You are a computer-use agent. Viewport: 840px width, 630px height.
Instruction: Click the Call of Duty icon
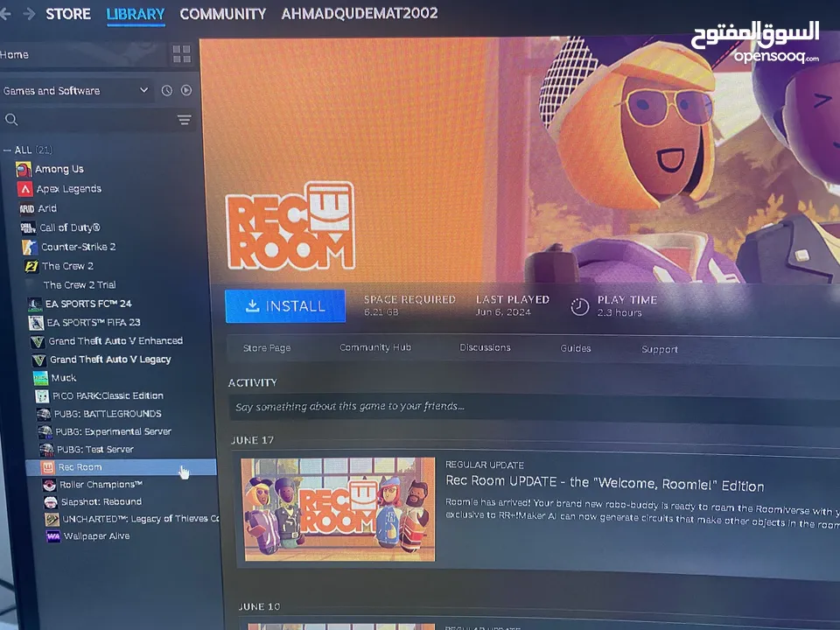pyautogui.click(x=28, y=228)
